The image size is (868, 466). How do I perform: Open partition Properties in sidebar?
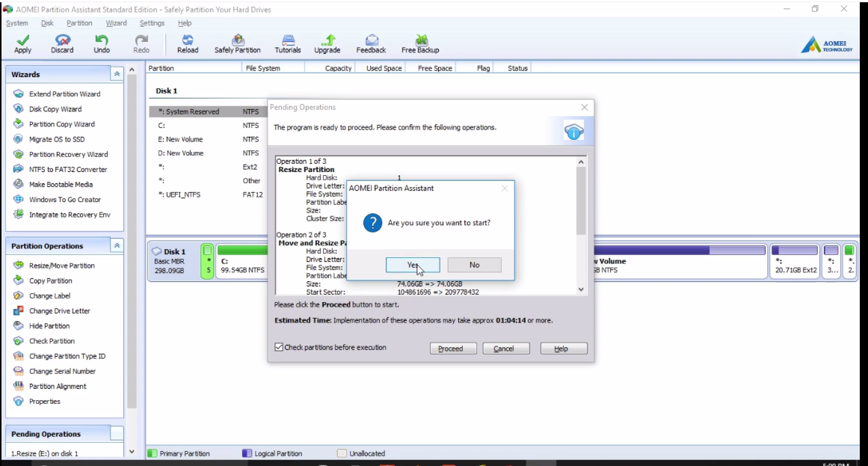45,401
